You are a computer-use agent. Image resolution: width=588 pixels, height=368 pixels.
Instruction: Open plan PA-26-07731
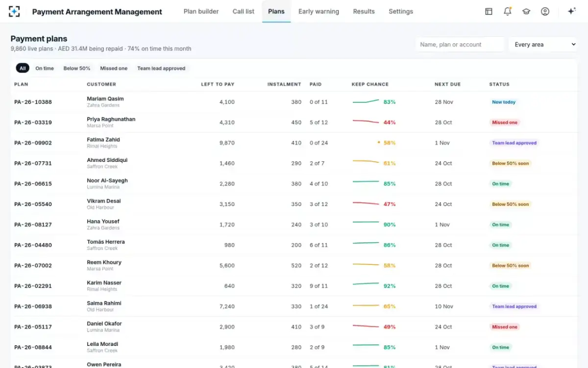(33, 163)
